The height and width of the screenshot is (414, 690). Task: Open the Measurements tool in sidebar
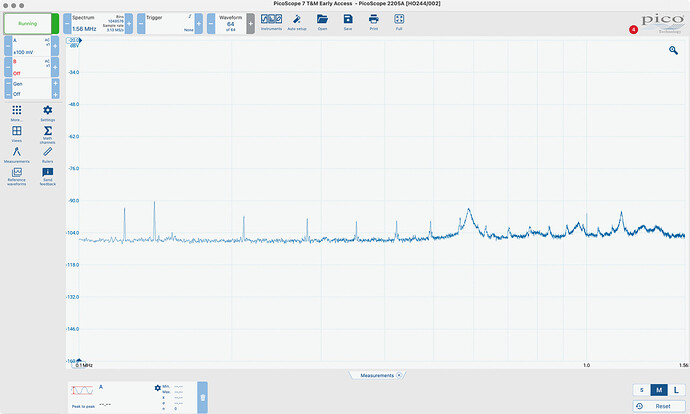click(x=17, y=155)
